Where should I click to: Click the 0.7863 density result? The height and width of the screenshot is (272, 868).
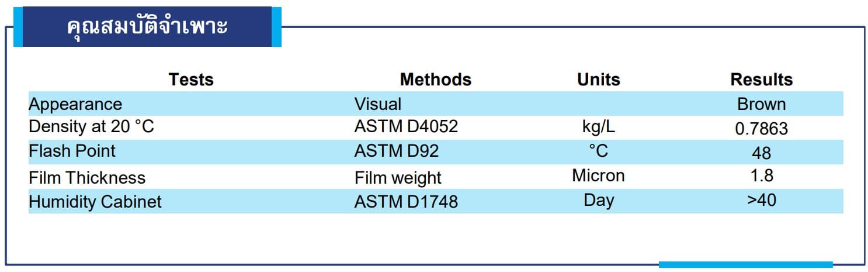pyautogui.click(x=761, y=129)
